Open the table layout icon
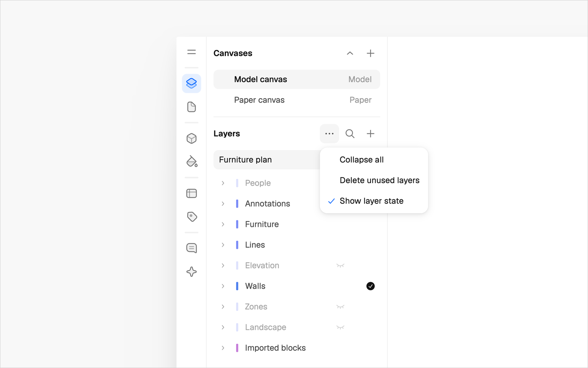Screen dimensions: 588x368 (191, 193)
